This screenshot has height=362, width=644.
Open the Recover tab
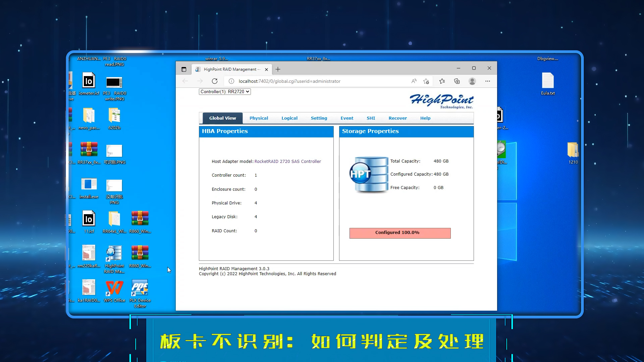pos(397,118)
